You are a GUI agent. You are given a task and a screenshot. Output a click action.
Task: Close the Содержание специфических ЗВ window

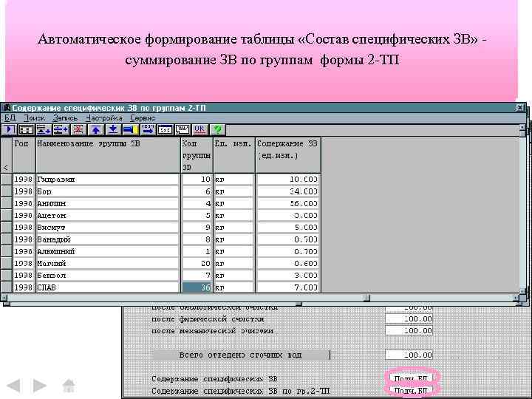[x=519, y=108]
